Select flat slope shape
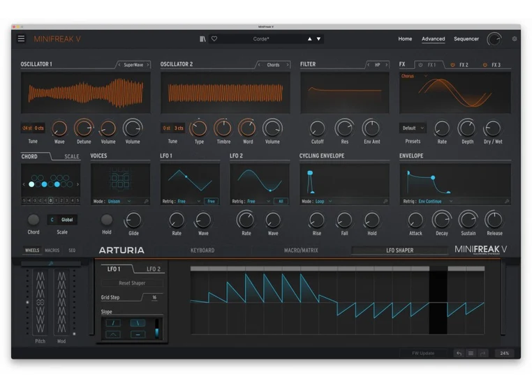Viewport: 532px width, 392px height. tap(138, 335)
